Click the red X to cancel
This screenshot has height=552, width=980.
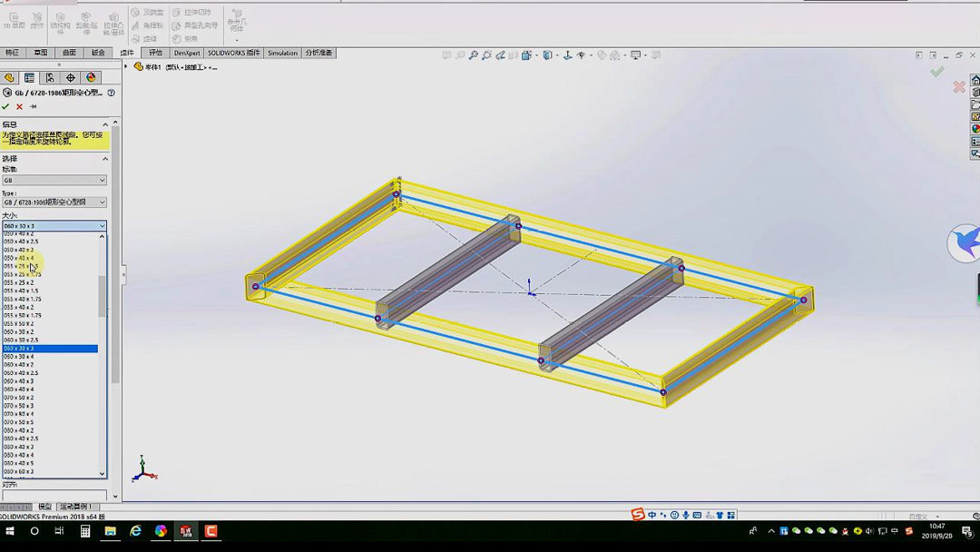click(x=20, y=106)
